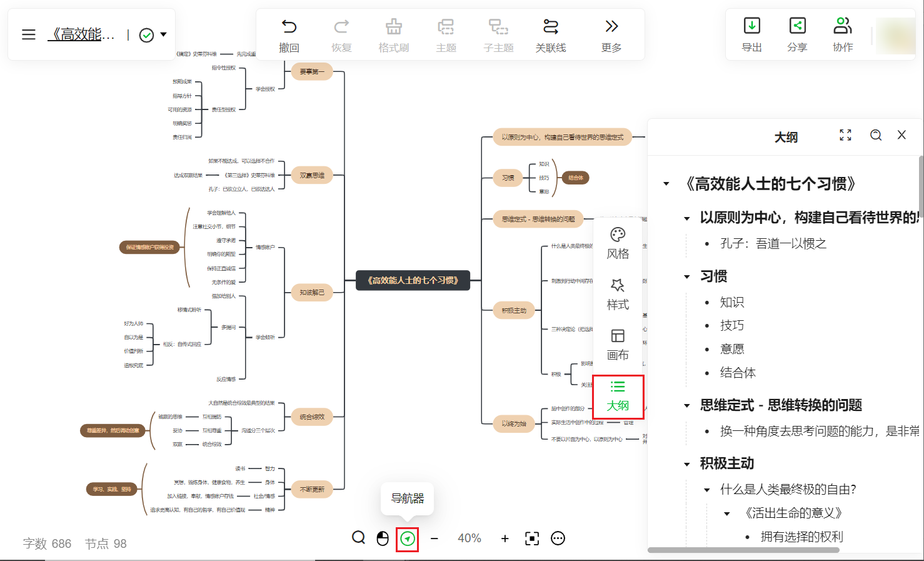Select the 以原则为中心 mind map node
Image resolution: width=924 pixels, height=561 pixels.
click(563, 137)
